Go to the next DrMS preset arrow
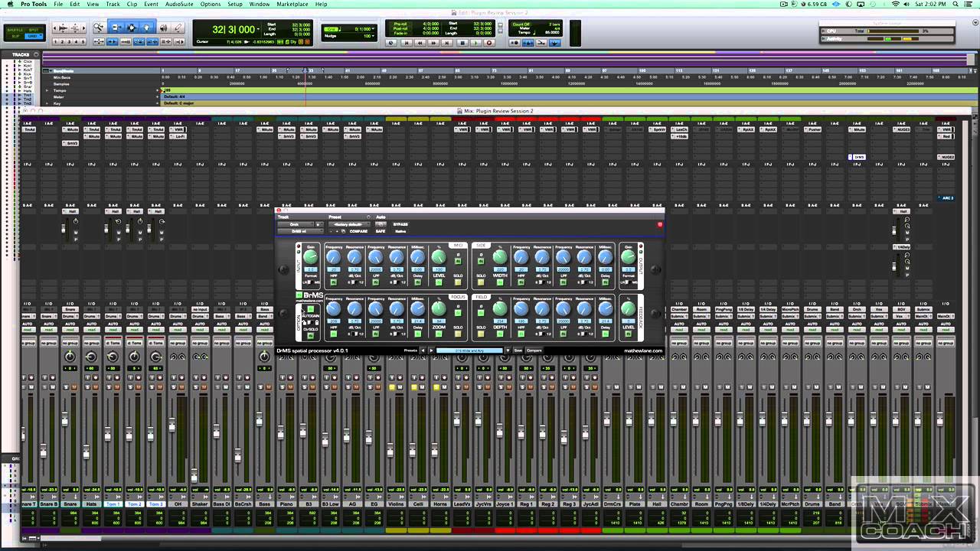Screen dimensions: 980x551 431,350
